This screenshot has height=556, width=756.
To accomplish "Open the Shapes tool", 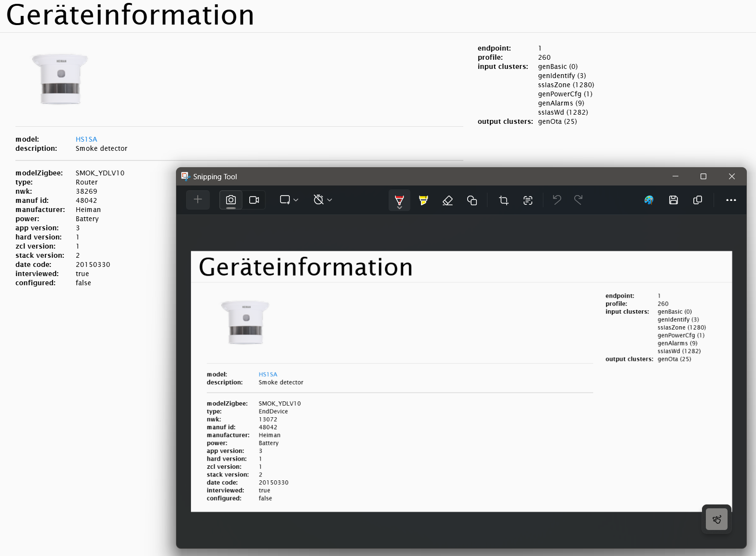I will click(x=472, y=200).
